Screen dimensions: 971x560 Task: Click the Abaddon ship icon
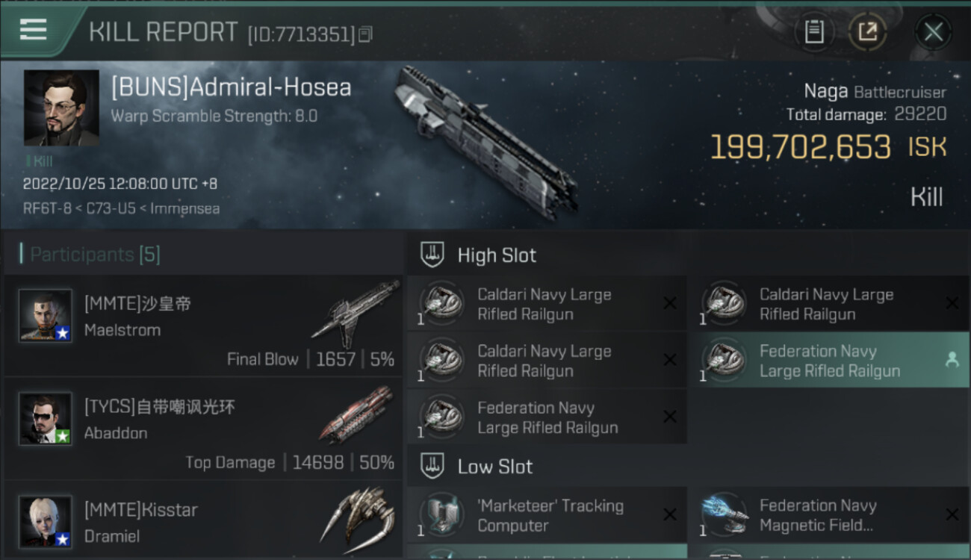tap(356, 414)
